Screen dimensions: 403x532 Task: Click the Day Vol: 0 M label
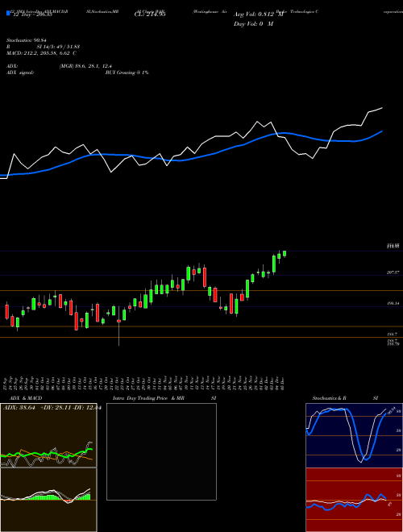click(253, 23)
